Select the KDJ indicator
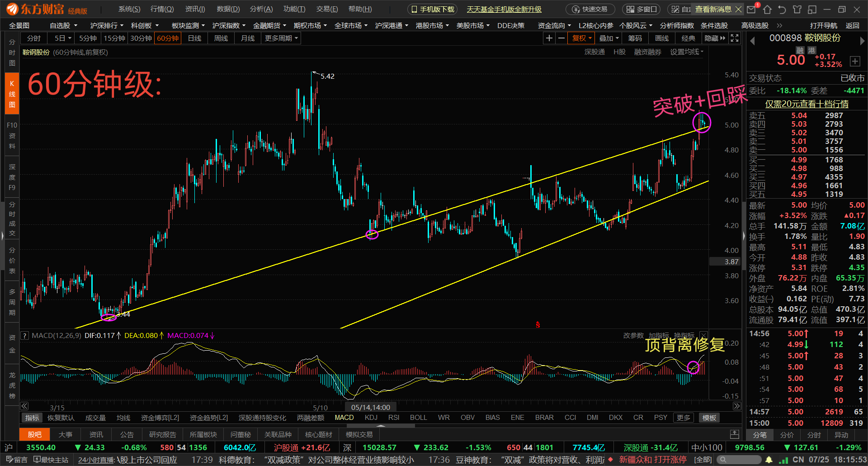This screenshot has height=466, width=868. (x=371, y=418)
